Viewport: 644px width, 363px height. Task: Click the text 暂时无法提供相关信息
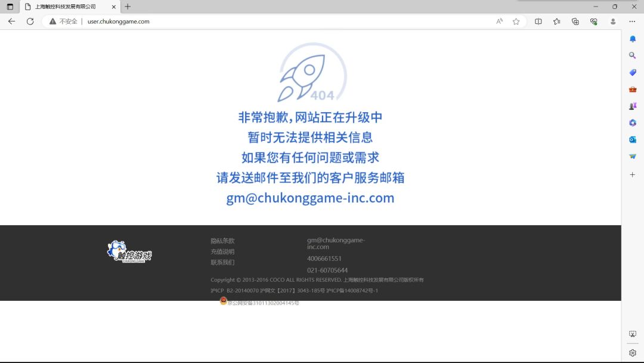click(310, 137)
